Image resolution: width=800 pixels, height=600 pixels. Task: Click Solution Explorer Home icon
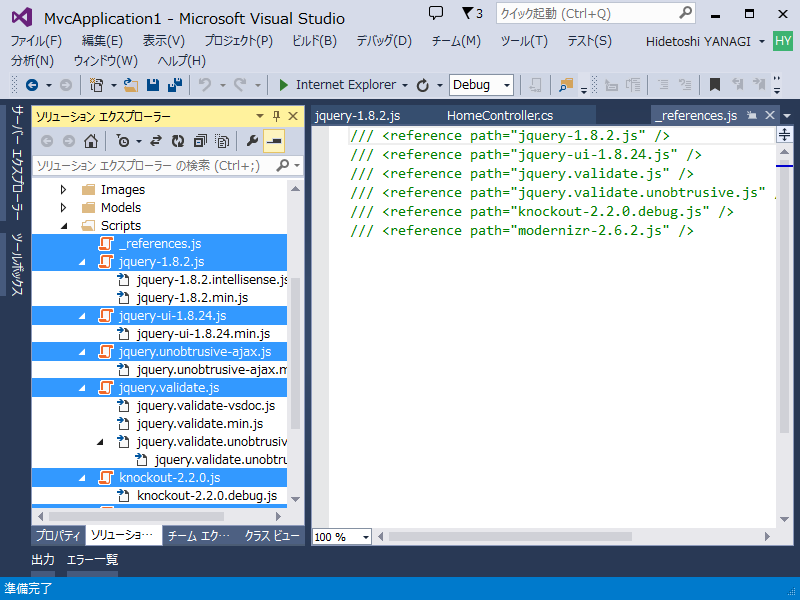tap(91, 141)
